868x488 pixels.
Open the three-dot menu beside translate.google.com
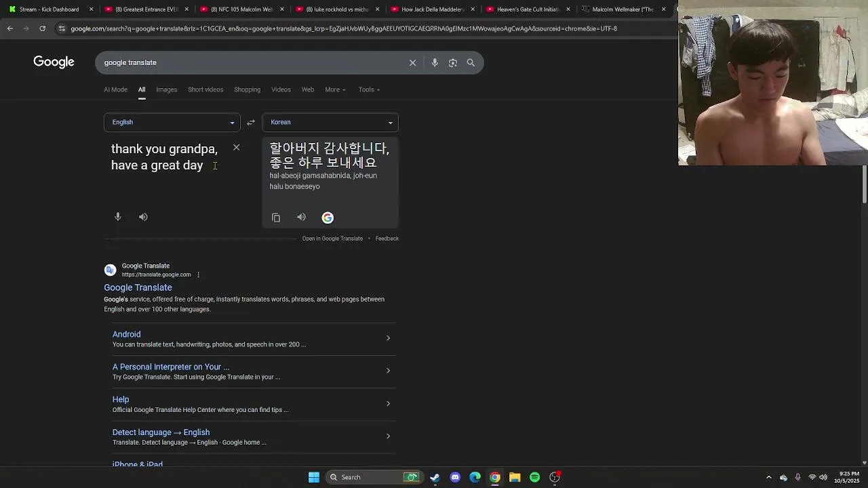[x=198, y=274]
